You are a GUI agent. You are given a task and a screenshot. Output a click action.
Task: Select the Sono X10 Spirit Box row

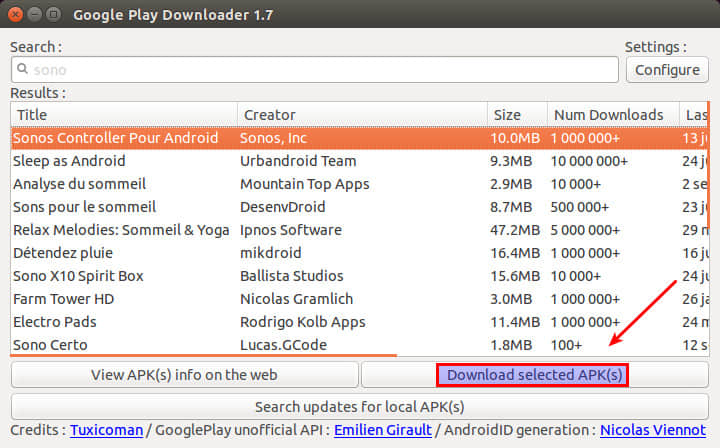pos(360,276)
